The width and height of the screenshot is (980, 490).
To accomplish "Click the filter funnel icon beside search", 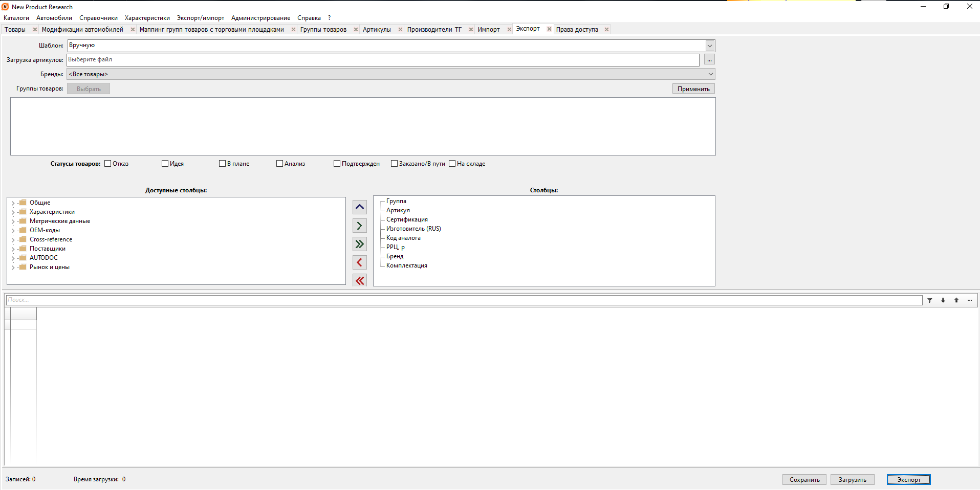I will [930, 300].
